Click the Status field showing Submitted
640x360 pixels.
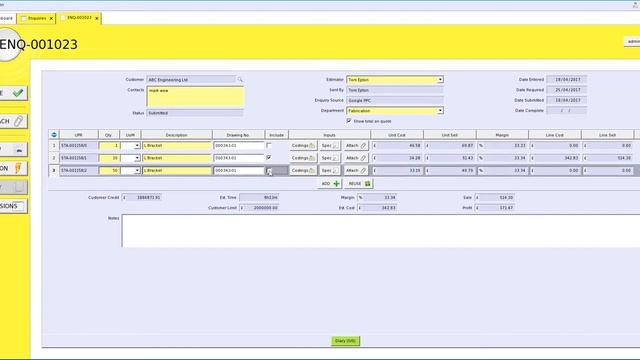pyautogui.click(x=195, y=113)
